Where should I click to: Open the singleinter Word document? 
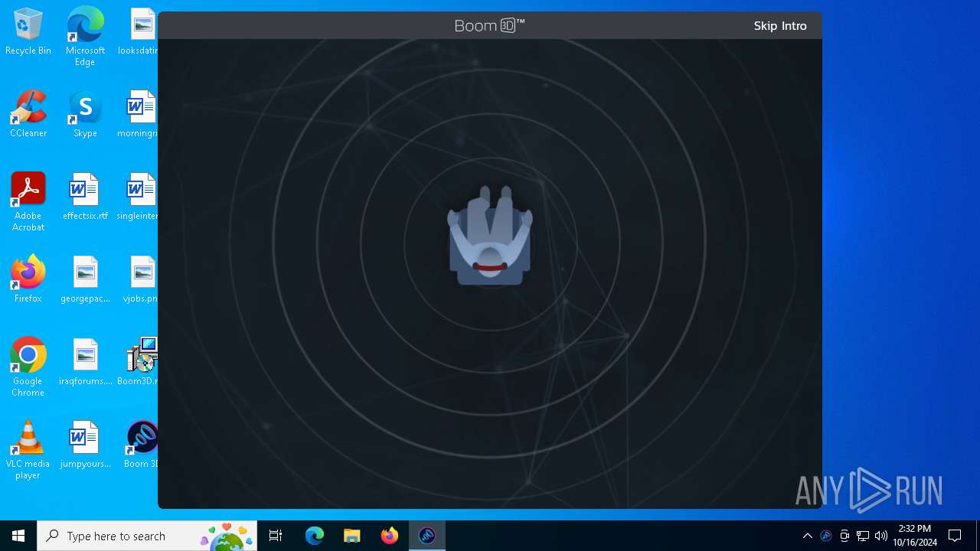coord(141,197)
